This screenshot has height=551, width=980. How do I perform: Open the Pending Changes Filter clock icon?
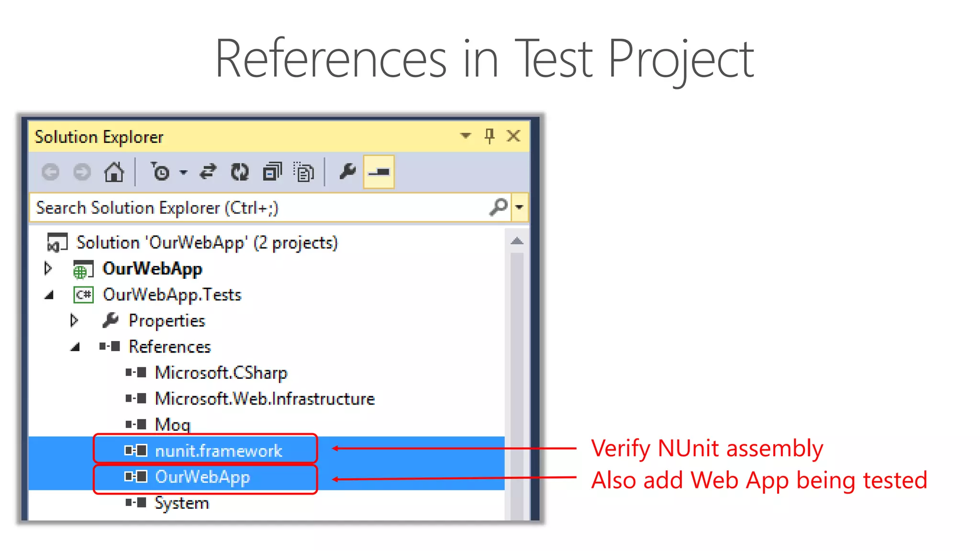(160, 171)
